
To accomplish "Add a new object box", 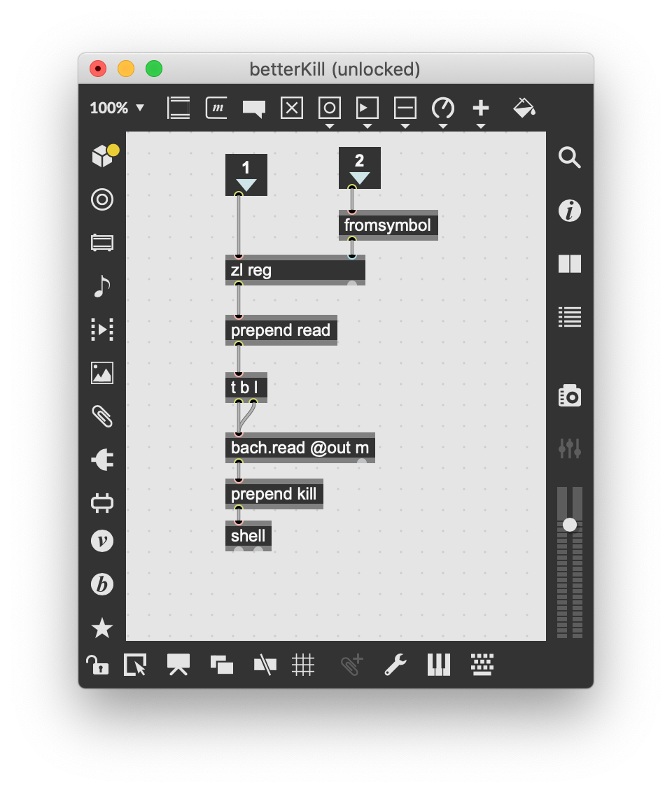I will coord(178,108).
